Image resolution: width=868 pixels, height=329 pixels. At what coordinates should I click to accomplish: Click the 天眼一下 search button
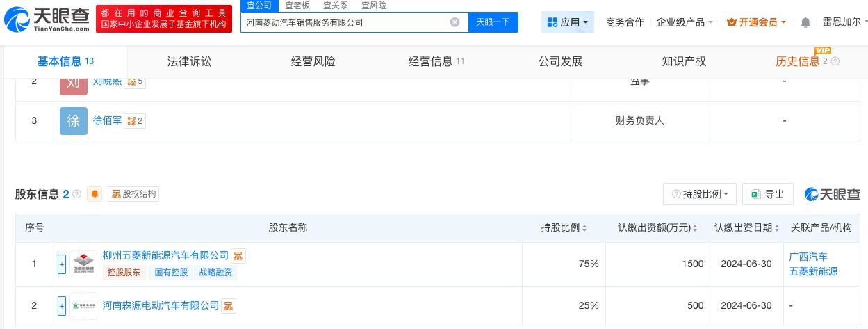493,22
